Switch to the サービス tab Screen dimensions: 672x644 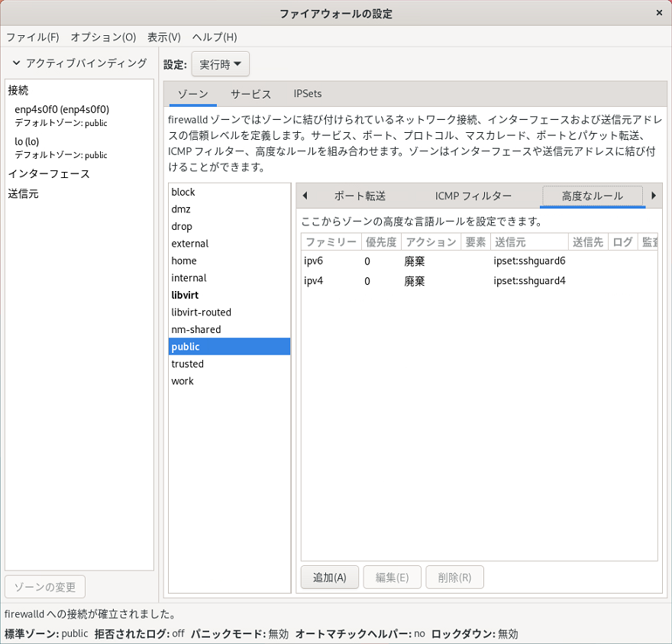pyautogui.click(x=250, y=94)
